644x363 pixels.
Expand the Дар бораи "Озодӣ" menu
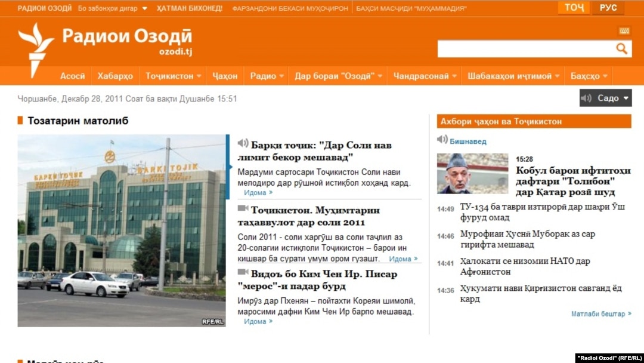pyautogui.click(x=380, y=76)
